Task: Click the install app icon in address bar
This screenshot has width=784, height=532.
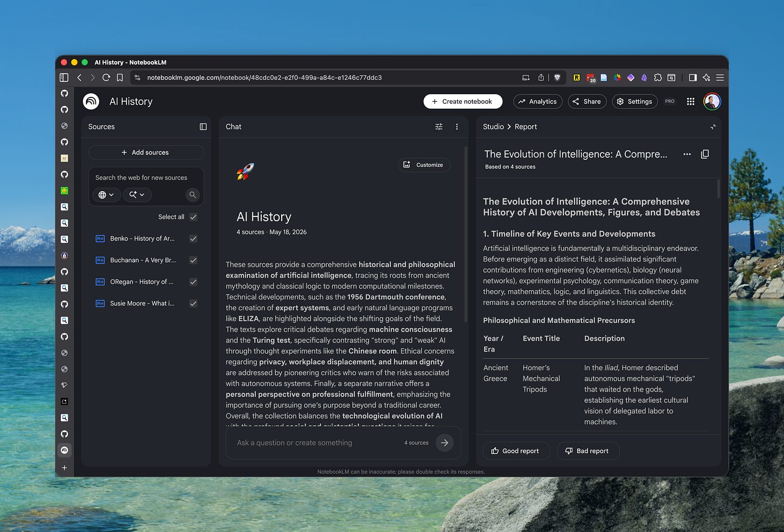Action: (x=526, y=78)
